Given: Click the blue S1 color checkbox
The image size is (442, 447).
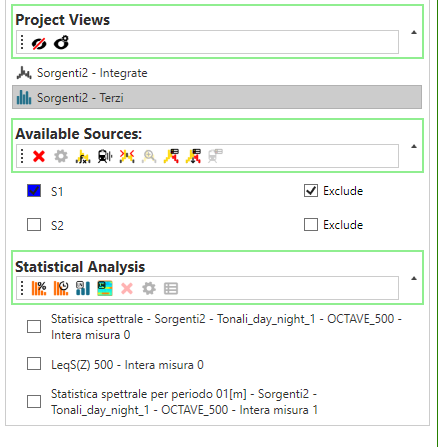Looking at the screenshot, I should coord(34,191).
